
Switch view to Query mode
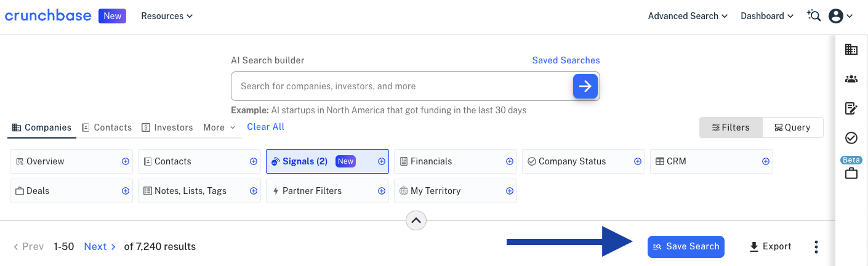pyautogui.click(x=792, y=127)
